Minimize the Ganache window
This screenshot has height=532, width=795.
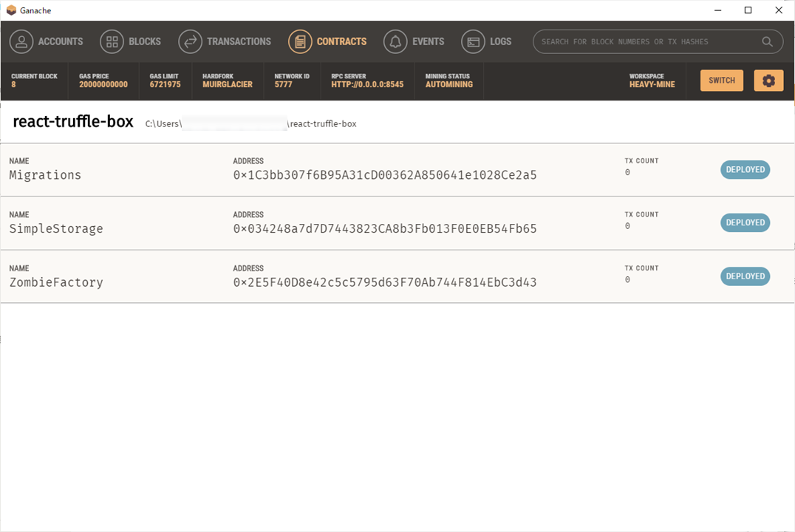pos(718,10)
